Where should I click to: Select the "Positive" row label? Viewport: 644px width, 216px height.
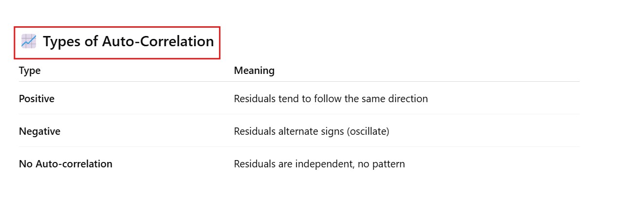click(x=37, y=99)
